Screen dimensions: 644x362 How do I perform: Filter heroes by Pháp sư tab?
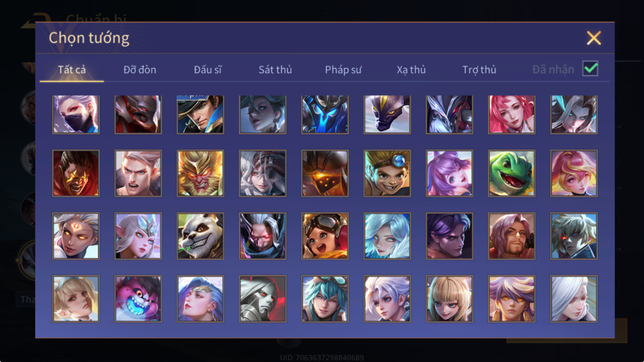343,70
